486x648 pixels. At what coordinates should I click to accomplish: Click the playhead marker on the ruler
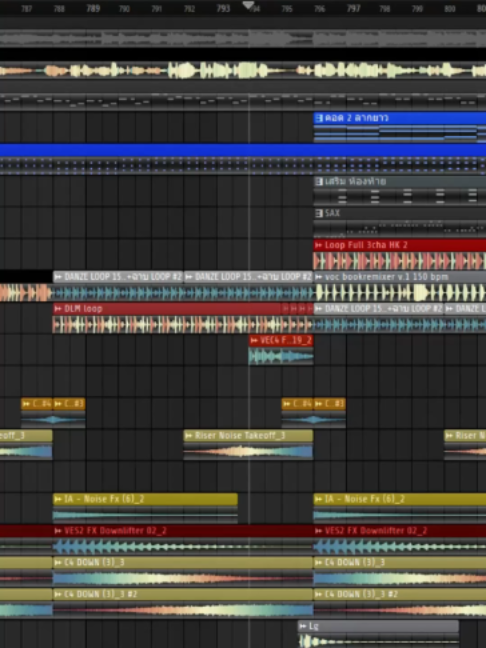coord(248,5)
